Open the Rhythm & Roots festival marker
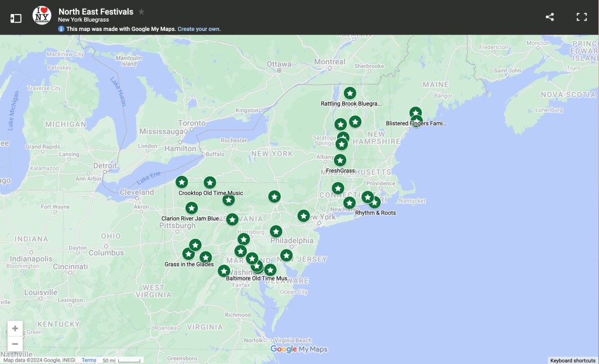The width and height of the screenshot is (599, 364). (x=374, y=203)
